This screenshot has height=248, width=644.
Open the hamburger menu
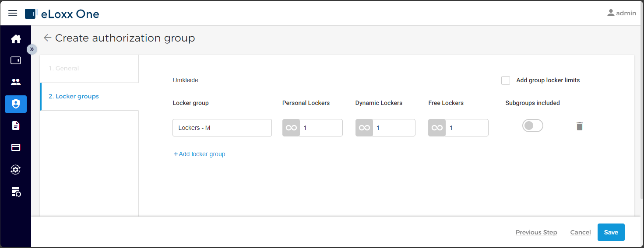[13, 13]
